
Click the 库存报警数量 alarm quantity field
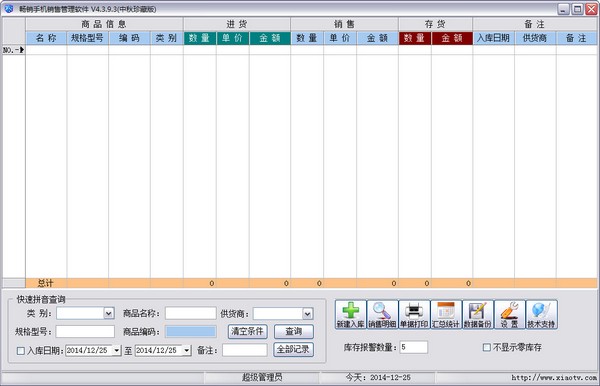(414, 347)
